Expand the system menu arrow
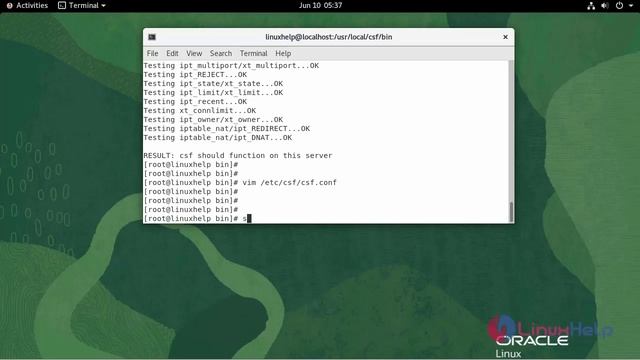 click(631, 6)
